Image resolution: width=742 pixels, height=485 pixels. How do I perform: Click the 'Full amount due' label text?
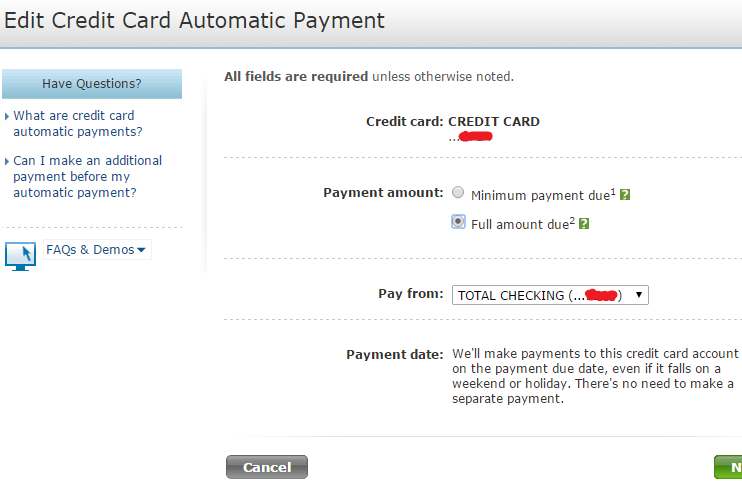pos(519,225)
